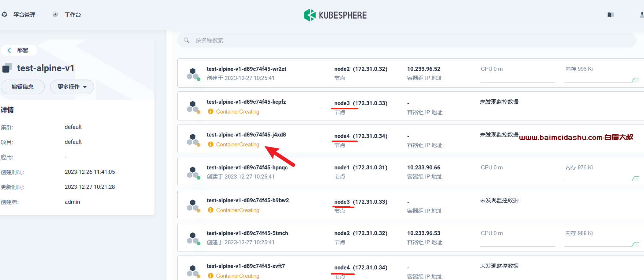Click node4 link in j4xd8 row
Screen dimensions: 644x280
point(361,136)
